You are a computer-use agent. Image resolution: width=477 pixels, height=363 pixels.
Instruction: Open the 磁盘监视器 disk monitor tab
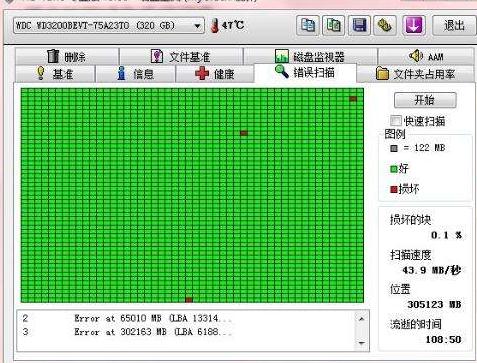(x=310, y=56)
